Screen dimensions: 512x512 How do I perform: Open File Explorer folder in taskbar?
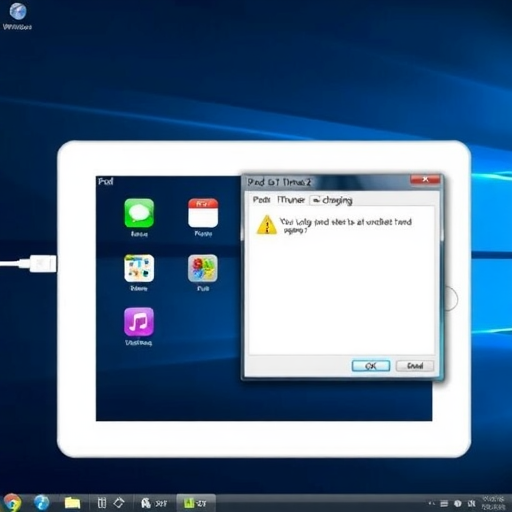point(72,503)
